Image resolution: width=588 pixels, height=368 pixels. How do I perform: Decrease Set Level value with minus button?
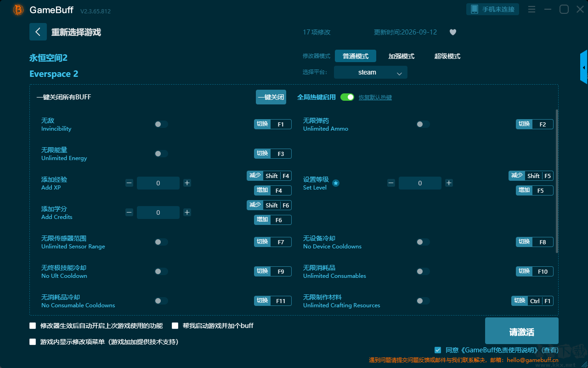tap(391, 183)
